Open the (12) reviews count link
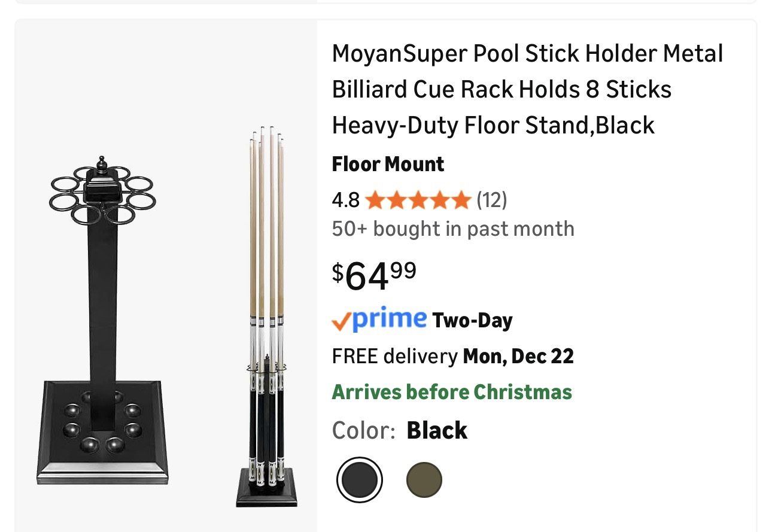 491,200
